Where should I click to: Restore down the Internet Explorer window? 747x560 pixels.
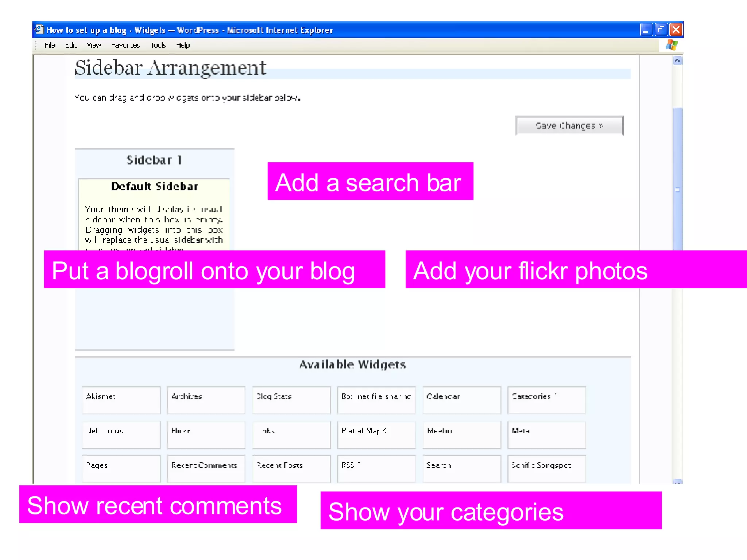[x=661, y=30]
